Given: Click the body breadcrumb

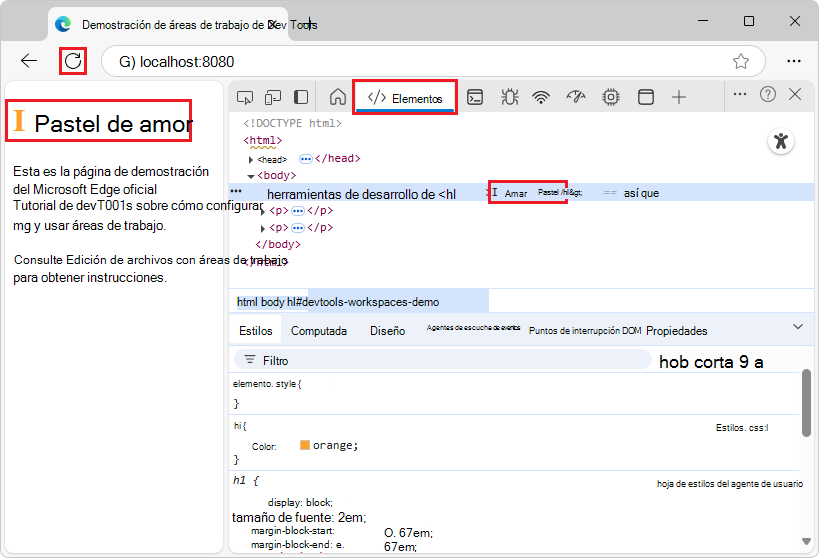Looking at the screenshot, I should [273, 302].
